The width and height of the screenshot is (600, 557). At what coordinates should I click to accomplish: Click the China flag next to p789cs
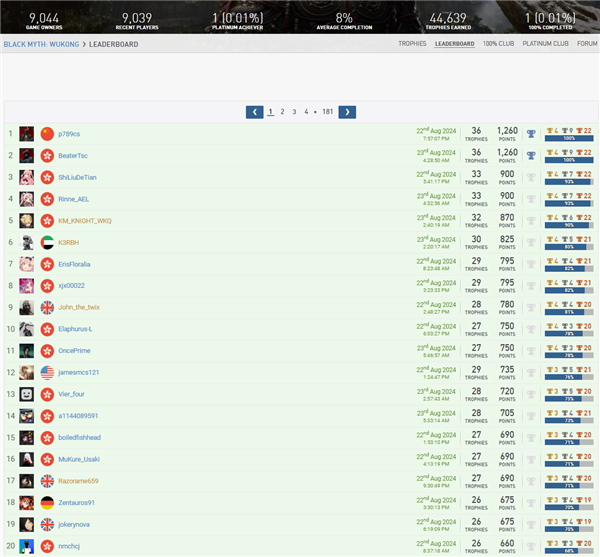pos(47,134)
